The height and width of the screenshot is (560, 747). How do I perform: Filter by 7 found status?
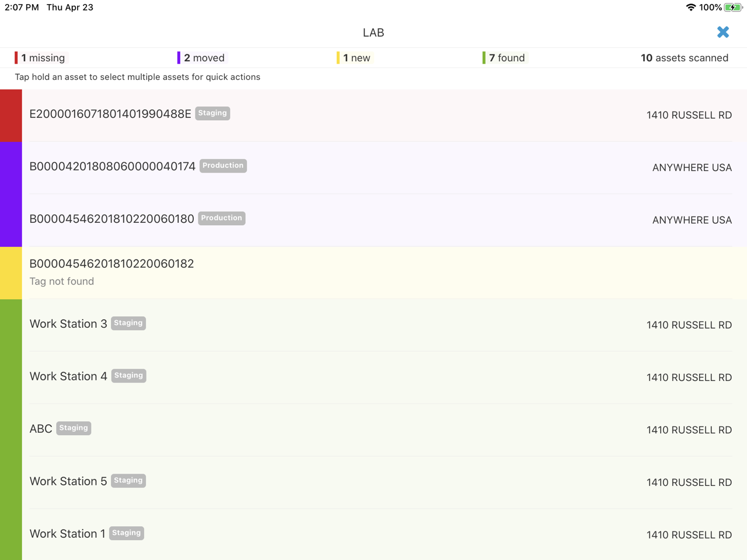[x=504, y=58]
